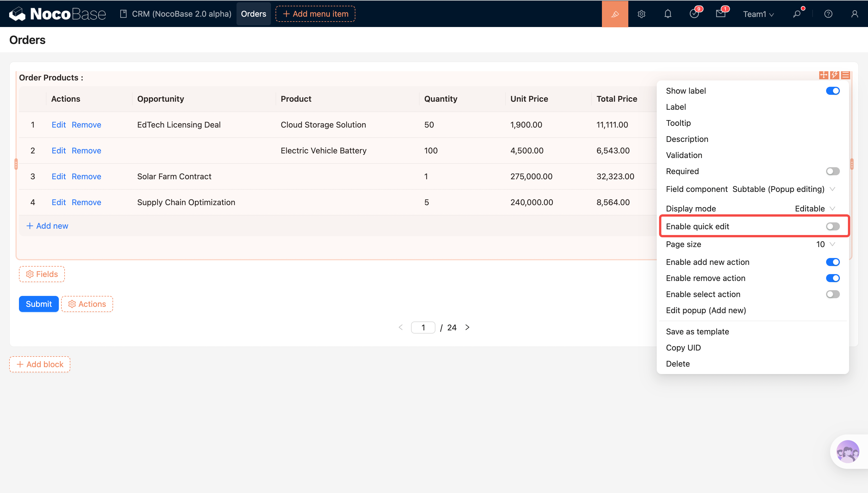Click the page number input field
The height and width of the screenshot is (493, 868).
[x=423, y=328]
